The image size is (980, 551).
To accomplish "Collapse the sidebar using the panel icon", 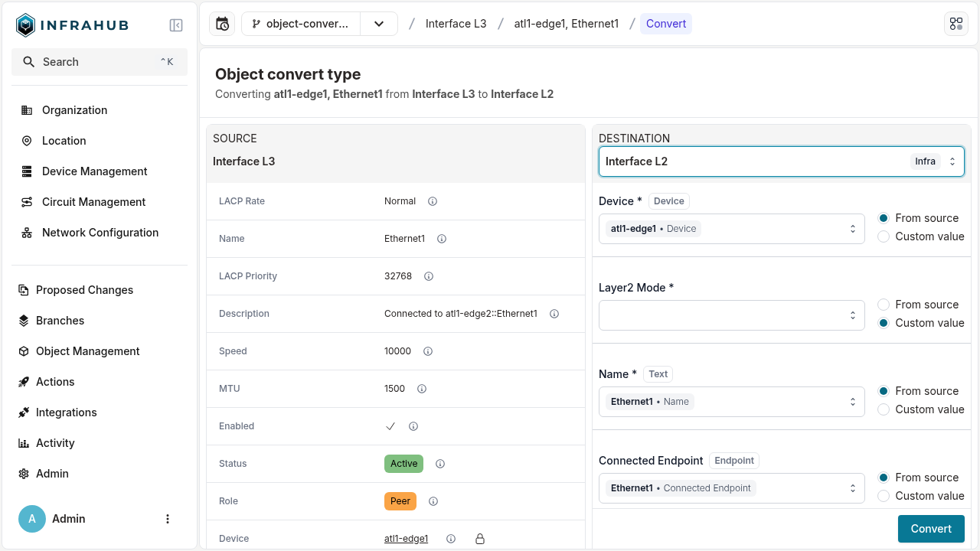I will coord(176,25).
